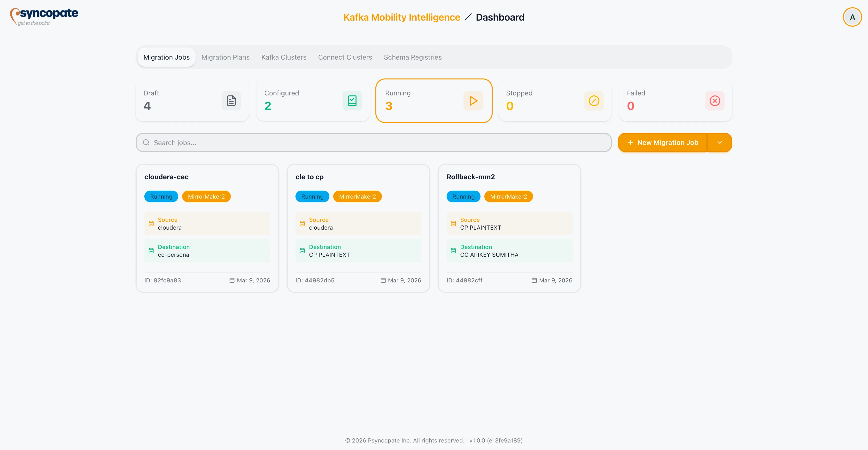Image resolution: width=868 pixels, height=450 pixels.
Task: Click the search magnifier icon in jobs search bar
Action: pos(146,142)
